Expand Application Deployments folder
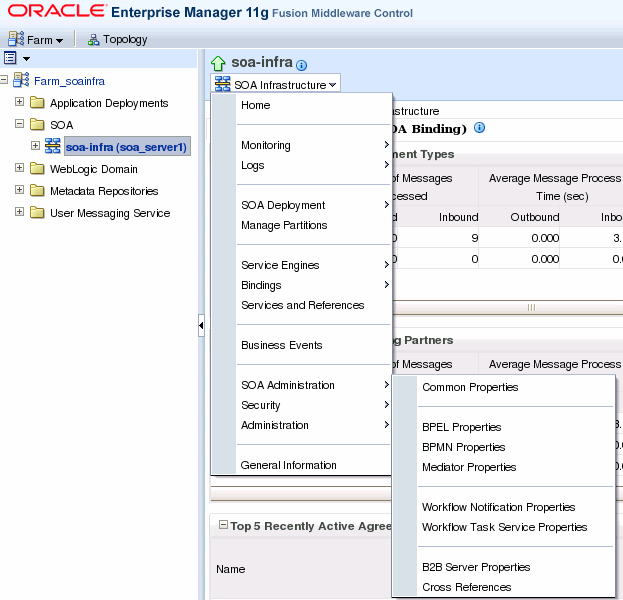Image resolution: width=623 pixels, height=600 pixels. click(x=19, y=102)
